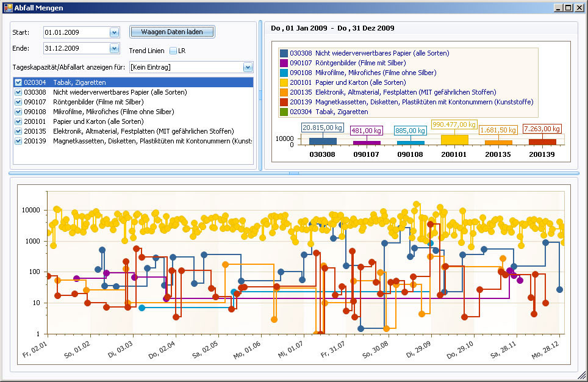Image resolution: width=588 pixels, height=382 pixels.
Task: Uncheck the 020304 Tabak, Zigaretten checkbox
Action: click(x=18, y=82)
